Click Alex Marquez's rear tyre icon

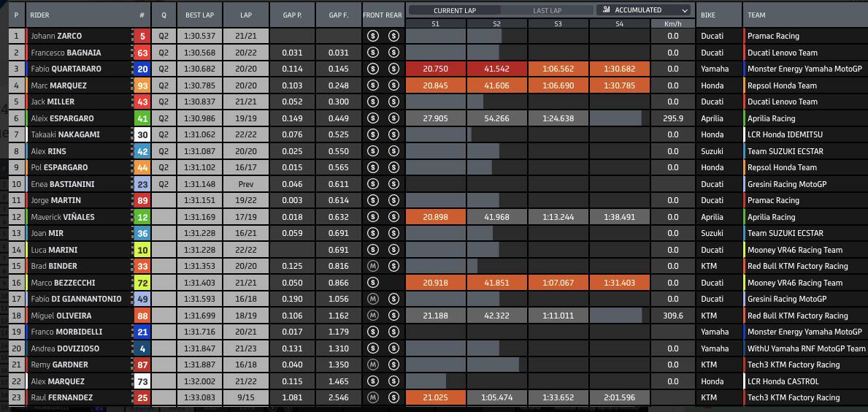pos(393,381)
